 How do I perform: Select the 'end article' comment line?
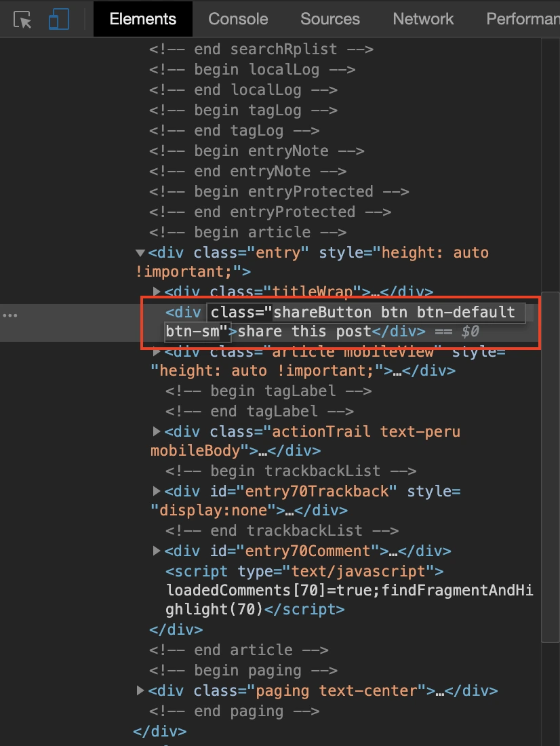(239, 650)
